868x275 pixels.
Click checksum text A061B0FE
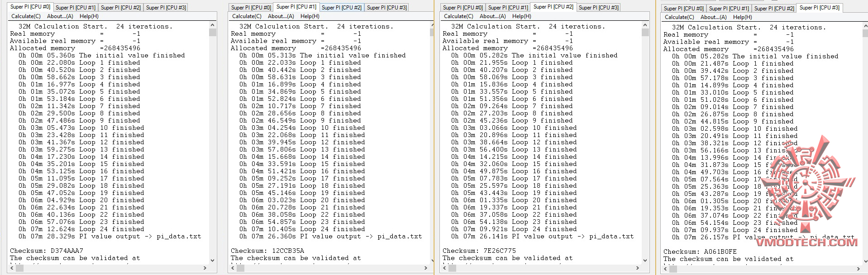[x=720, y=252]
